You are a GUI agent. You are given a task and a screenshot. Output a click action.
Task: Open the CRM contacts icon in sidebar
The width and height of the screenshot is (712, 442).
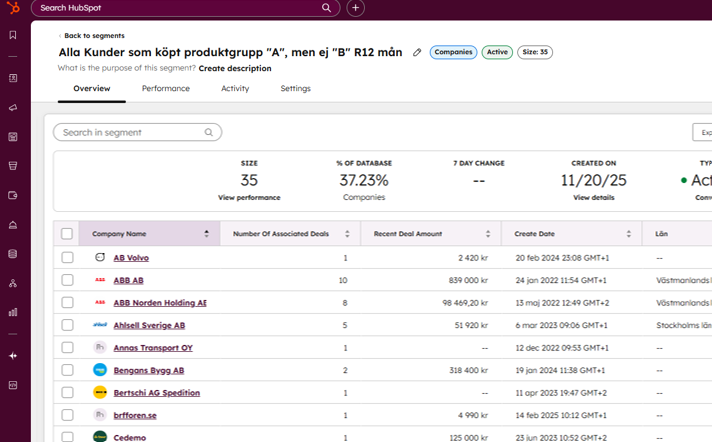click(x=13, y=78)
